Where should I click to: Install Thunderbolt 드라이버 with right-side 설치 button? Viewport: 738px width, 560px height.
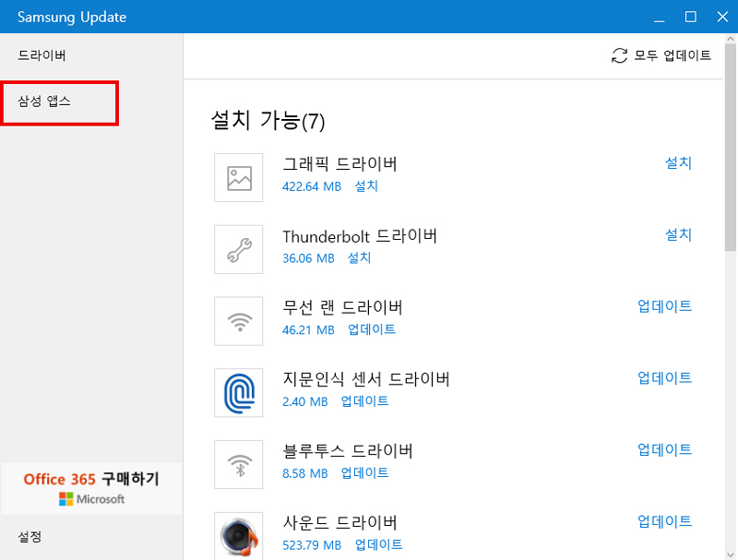[678, 235]
